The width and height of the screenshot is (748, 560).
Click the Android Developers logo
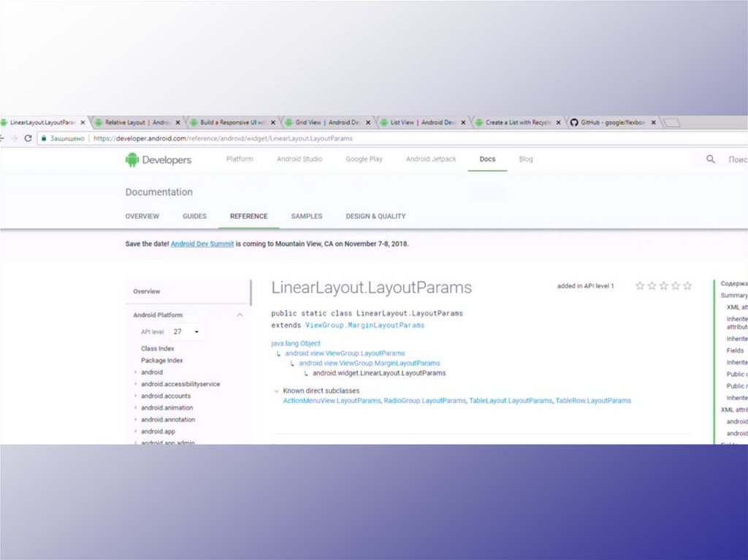[x=159, y=160]
